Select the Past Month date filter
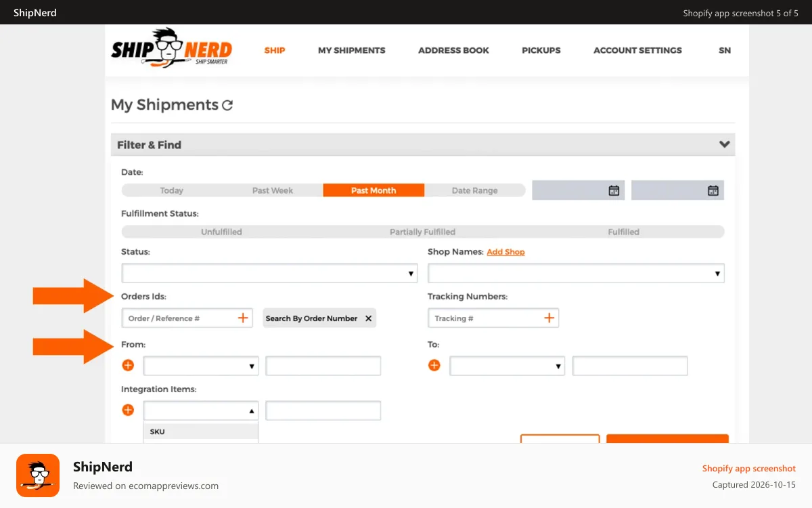Viewport: 812px width, 508px height. point(374,190)
